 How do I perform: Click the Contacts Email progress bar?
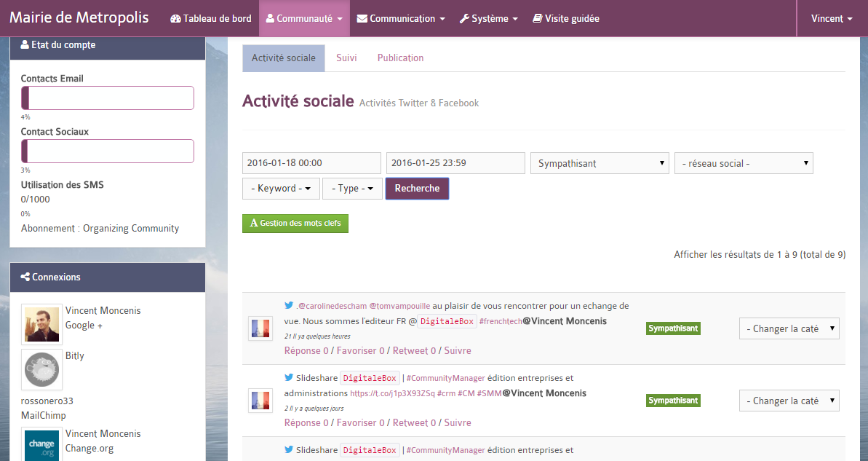point(108,98)
